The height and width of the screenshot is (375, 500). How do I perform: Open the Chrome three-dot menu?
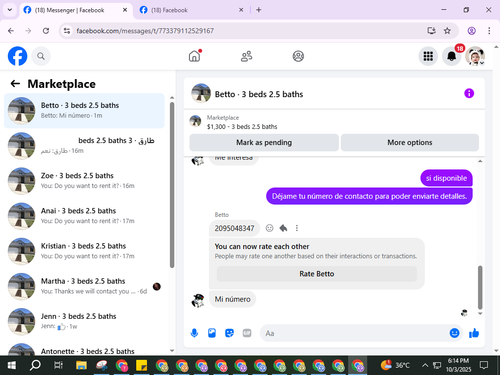[x=489, y=31]
